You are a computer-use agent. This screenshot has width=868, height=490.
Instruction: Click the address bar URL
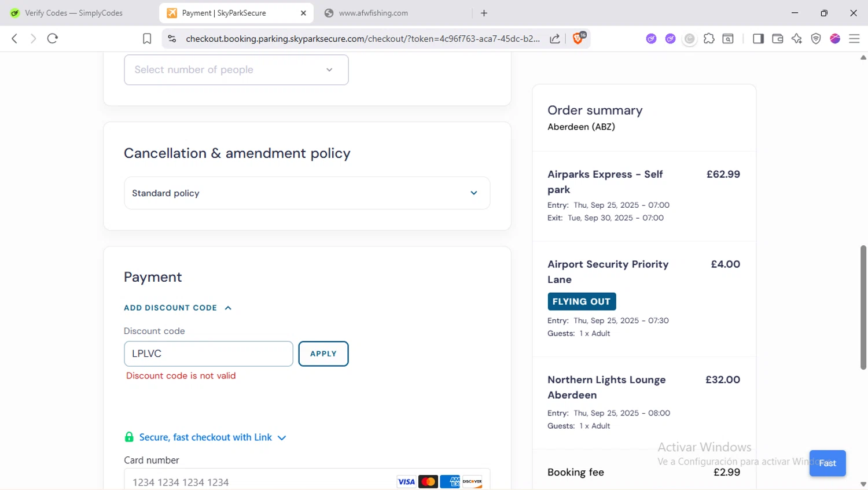coord(363,39)
